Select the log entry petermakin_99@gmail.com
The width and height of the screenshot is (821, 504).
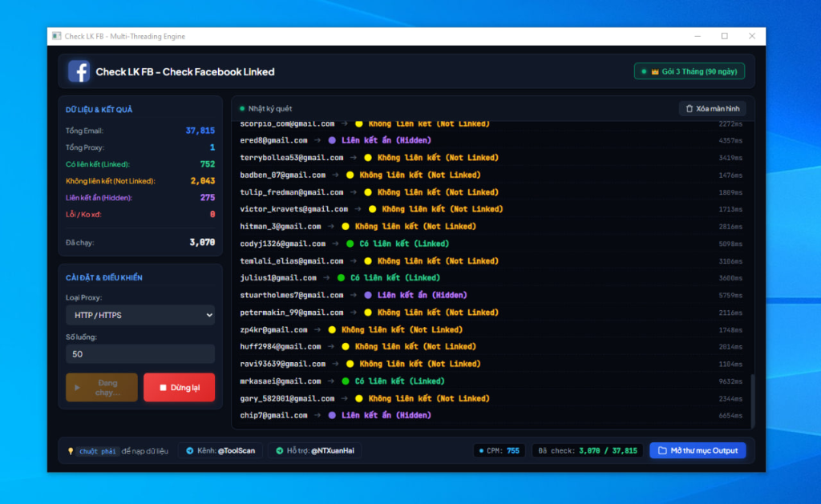point(491,312)
